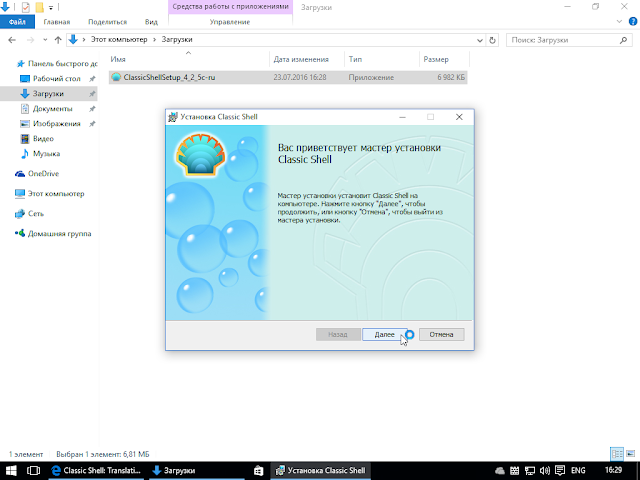Go back in Explorer navigation
The image size is (640, 480).
[12, 40]
